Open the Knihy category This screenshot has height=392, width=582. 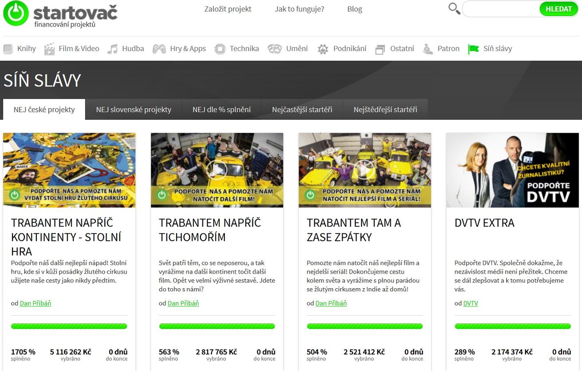pos(27,48)
